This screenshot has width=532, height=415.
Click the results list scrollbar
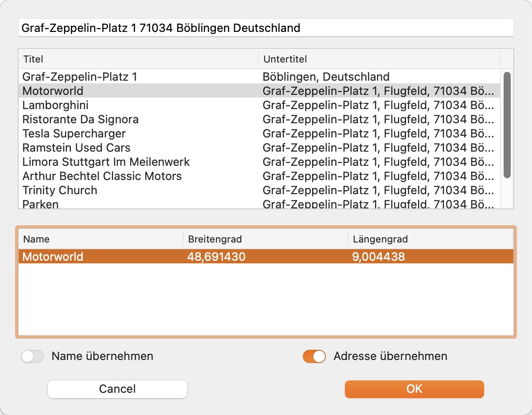[507, 125]
